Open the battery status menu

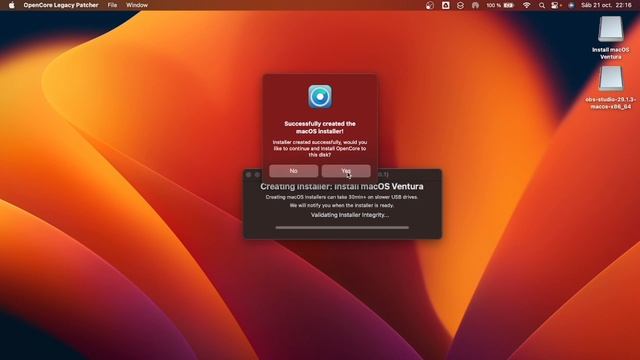(500, 5)
